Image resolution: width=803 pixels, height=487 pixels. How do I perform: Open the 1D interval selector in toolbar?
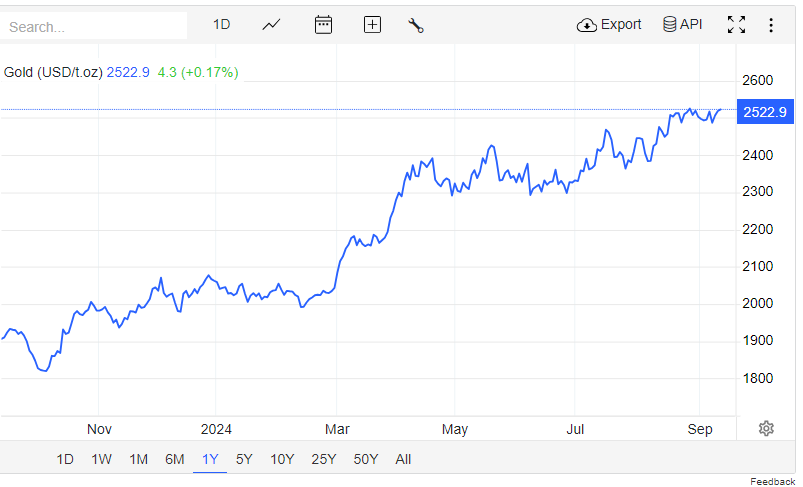(221, 25)
